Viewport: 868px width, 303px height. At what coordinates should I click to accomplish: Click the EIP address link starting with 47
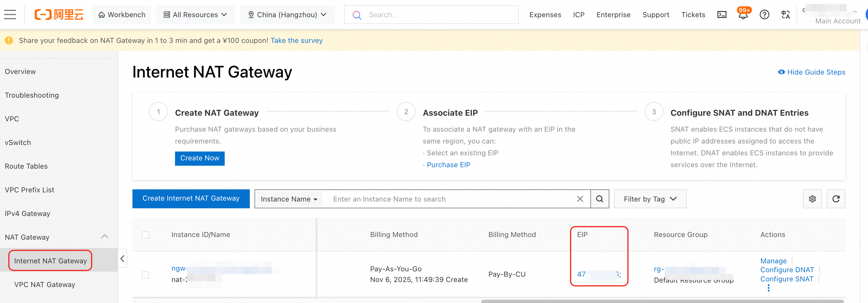598,274
